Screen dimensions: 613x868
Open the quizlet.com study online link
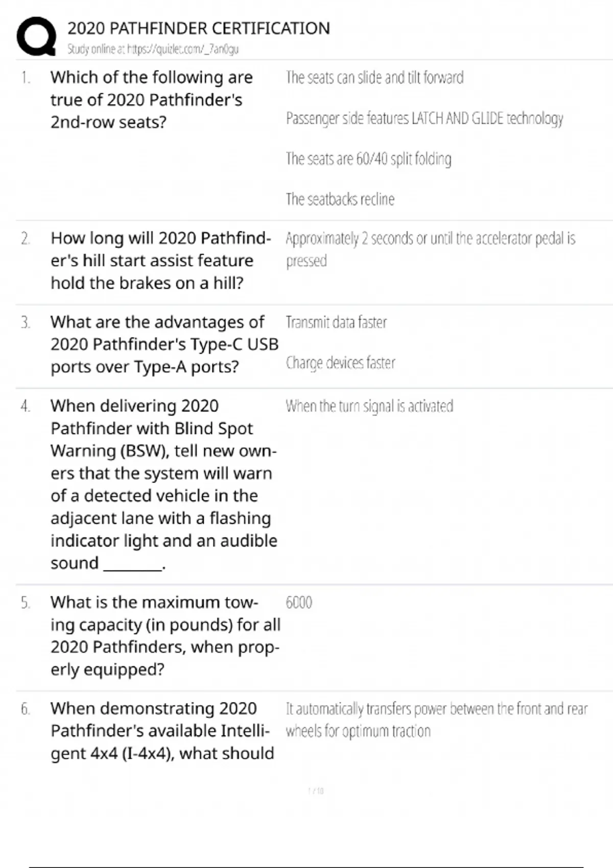pyautogui.click(x=153, y=49)
